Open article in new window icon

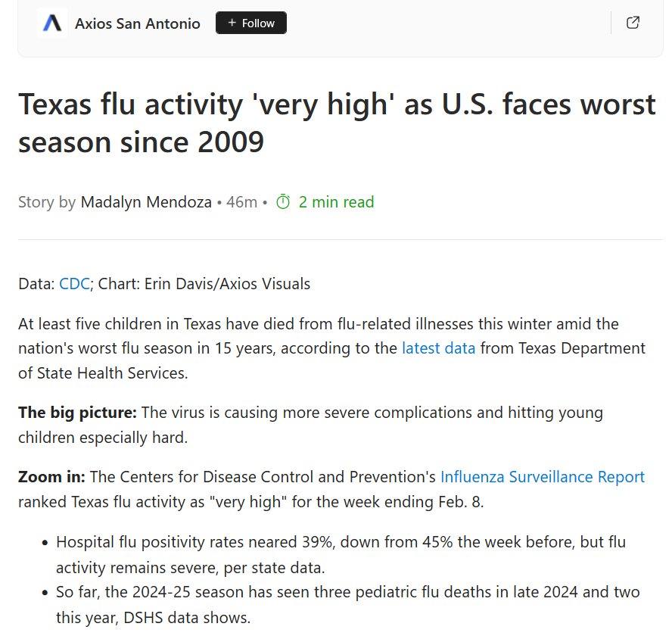pos(633,23)
